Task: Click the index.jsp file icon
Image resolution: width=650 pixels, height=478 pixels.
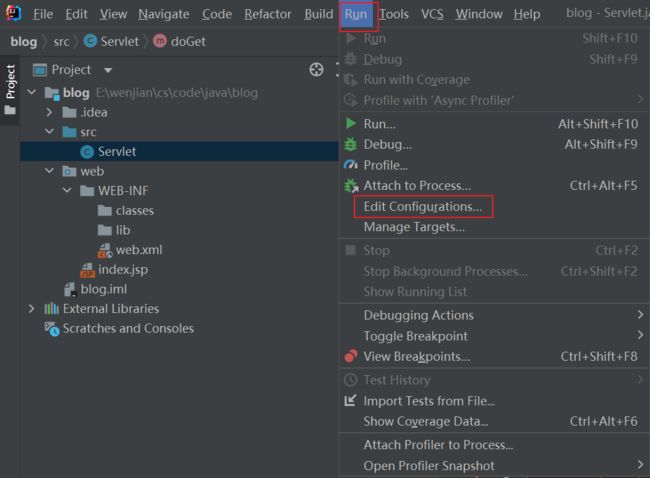Action: (x=87, y=270)
